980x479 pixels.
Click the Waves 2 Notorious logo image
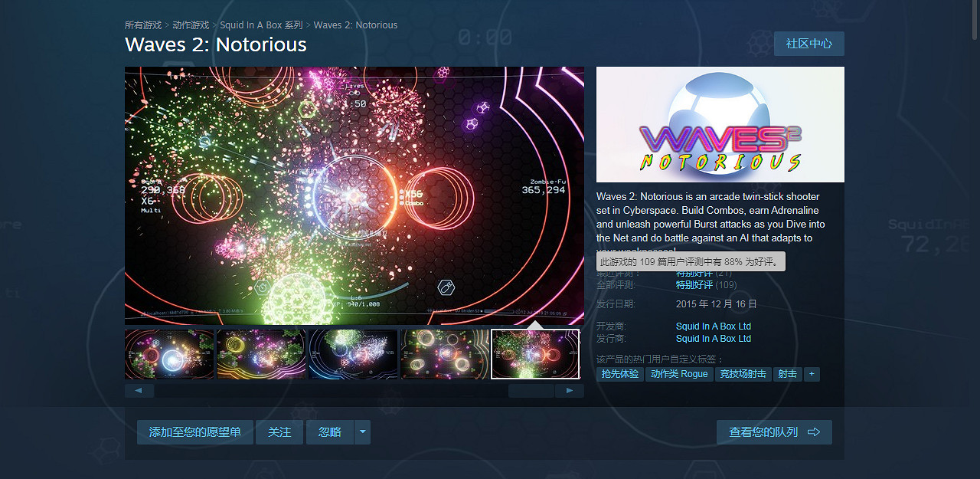(720, 124)
